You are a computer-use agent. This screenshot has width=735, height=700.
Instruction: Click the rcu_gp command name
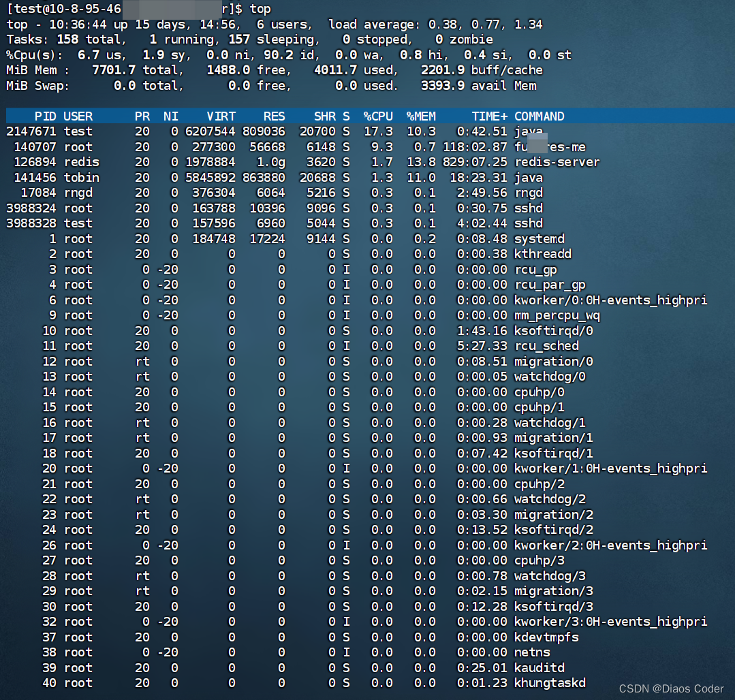[x=536, y=270]
